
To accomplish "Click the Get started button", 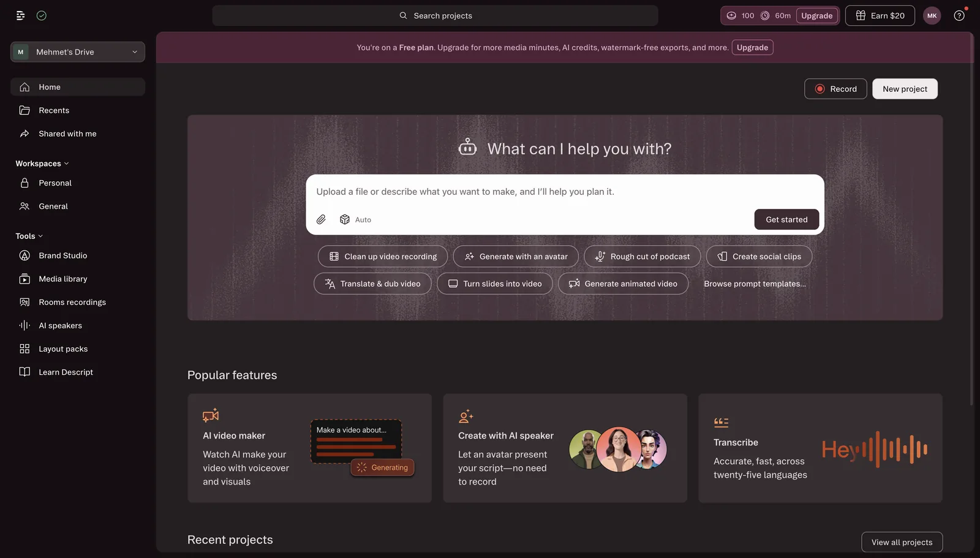I will pos(786,219).
